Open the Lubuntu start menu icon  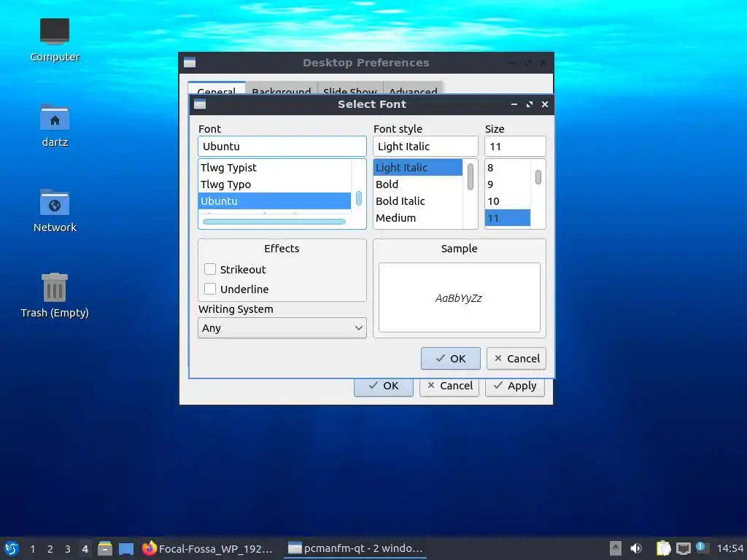click(x=12, y=548)
